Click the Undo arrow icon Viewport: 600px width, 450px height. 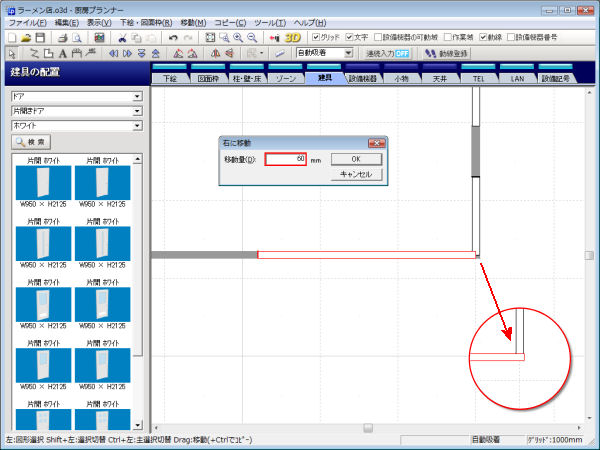pyautogui.click(x=173, y=37)
